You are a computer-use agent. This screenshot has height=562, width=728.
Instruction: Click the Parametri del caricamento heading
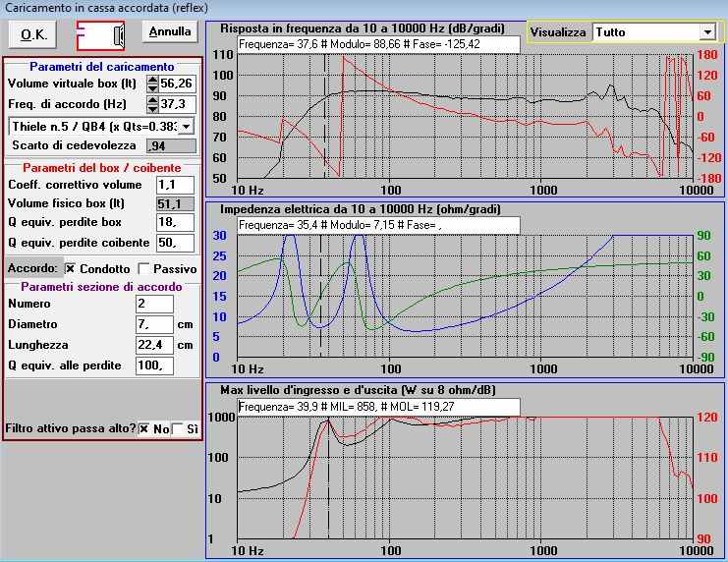coord(102,67)
